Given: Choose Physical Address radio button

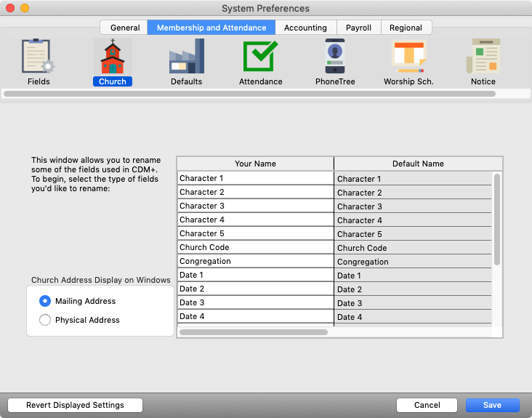Looking at the screenshot, I should [45, 320].
